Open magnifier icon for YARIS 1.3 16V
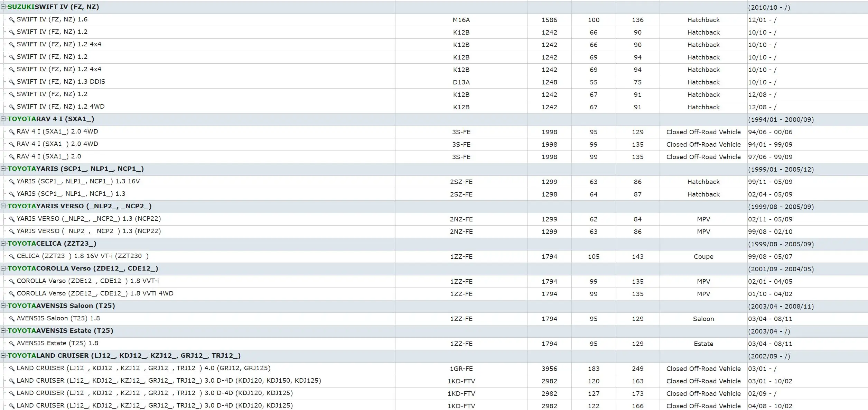The image size is (868, 410). 12,182
